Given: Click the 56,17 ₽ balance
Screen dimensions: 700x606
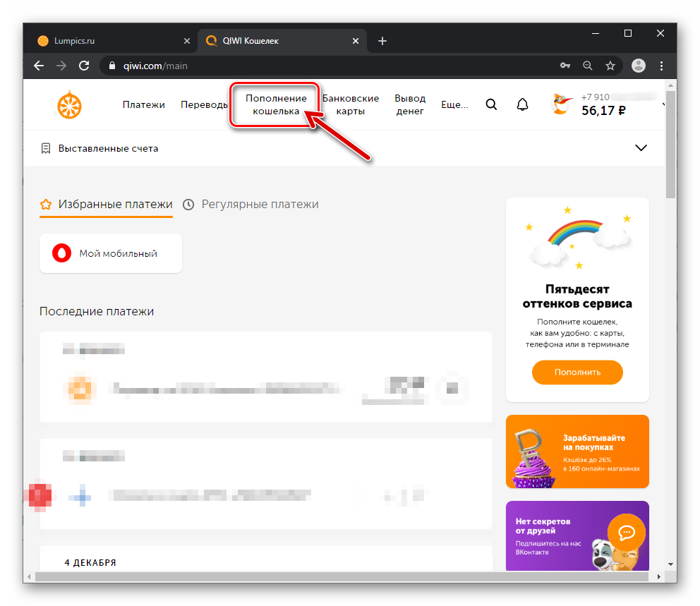Looking at the screenshot, I should pos(603,111).
